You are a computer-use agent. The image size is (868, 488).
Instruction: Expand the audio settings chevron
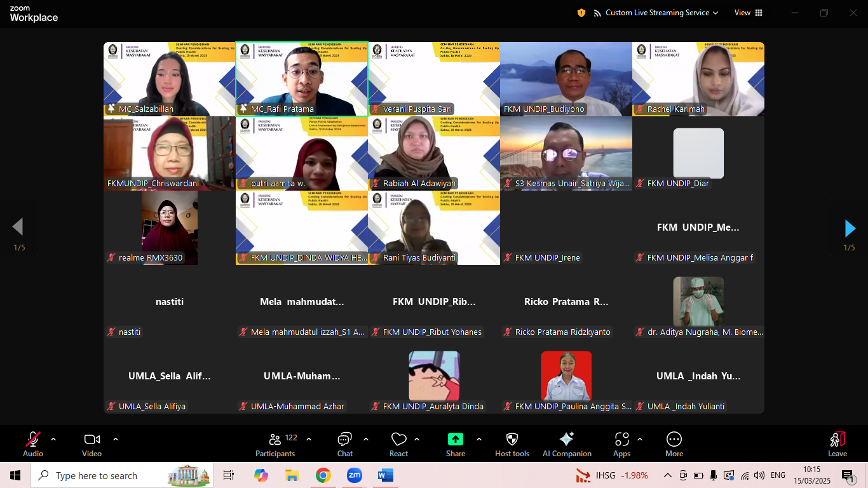[53, 439]
